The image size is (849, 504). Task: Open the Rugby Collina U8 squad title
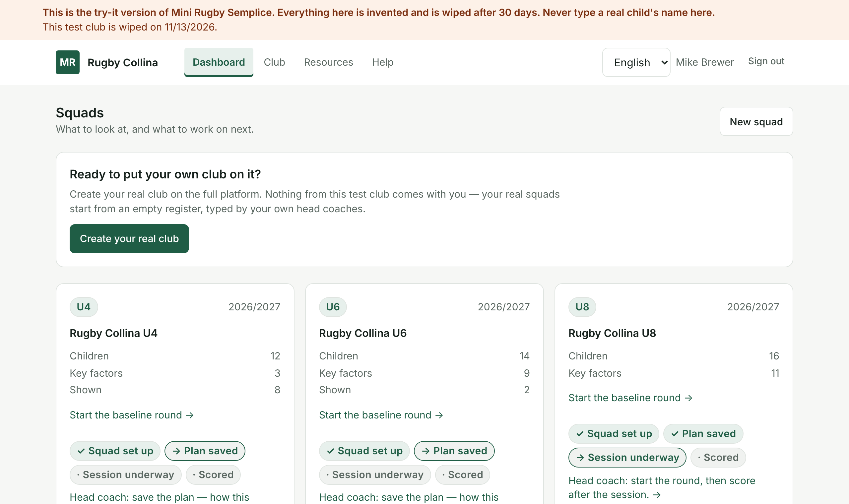point(612,333)
